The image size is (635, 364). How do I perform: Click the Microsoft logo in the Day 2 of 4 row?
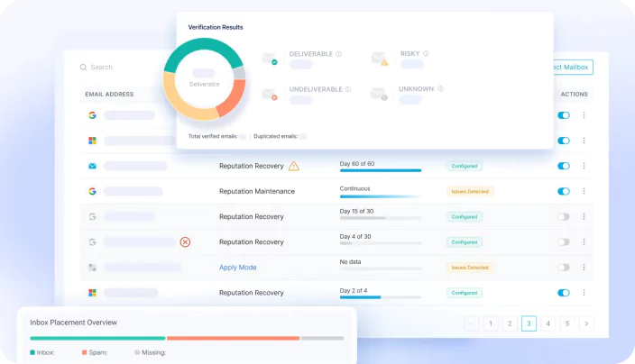pyautogui.click(x=92, y=293)
